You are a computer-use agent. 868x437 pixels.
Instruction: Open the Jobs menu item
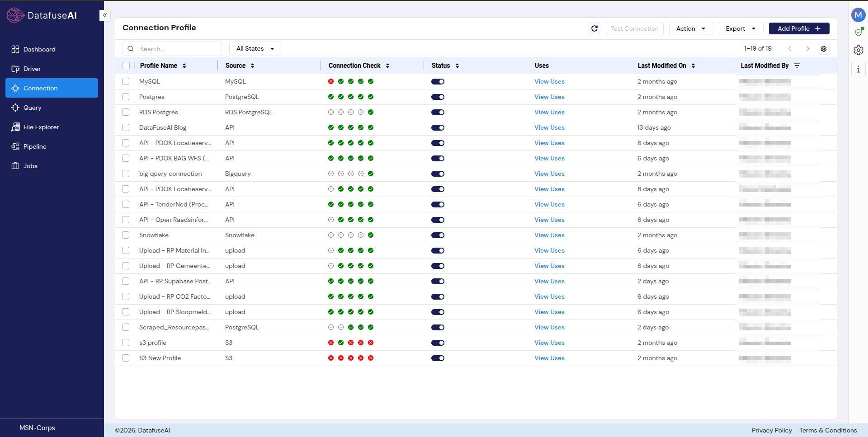pos(52,166)
